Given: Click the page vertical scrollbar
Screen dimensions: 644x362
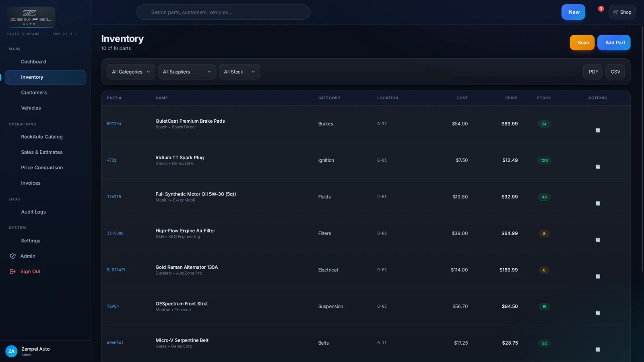Looking at the screenshot, I should (642, 149).
